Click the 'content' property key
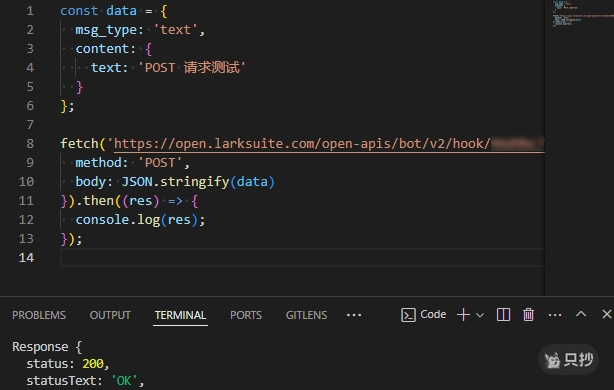Image resolution: width=614 pixels, height=390 pixels. click(x=102, y=49)
